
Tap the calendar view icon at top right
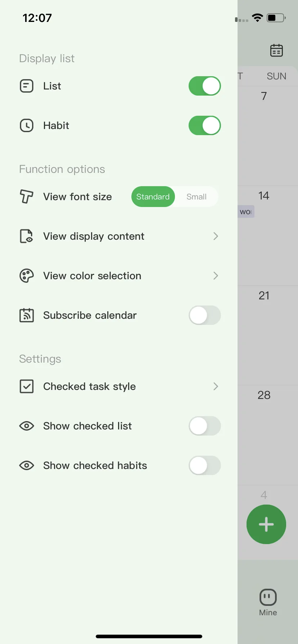coord(276,51)
